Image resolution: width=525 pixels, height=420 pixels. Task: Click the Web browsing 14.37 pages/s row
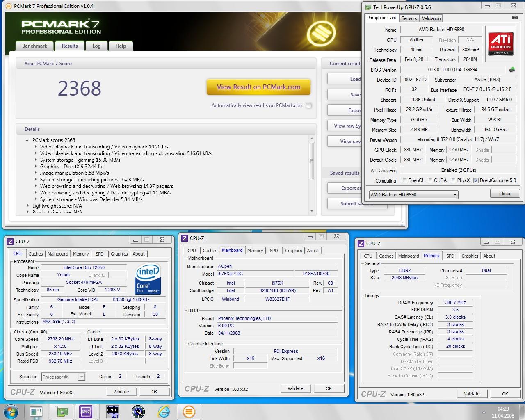[107, 186]
